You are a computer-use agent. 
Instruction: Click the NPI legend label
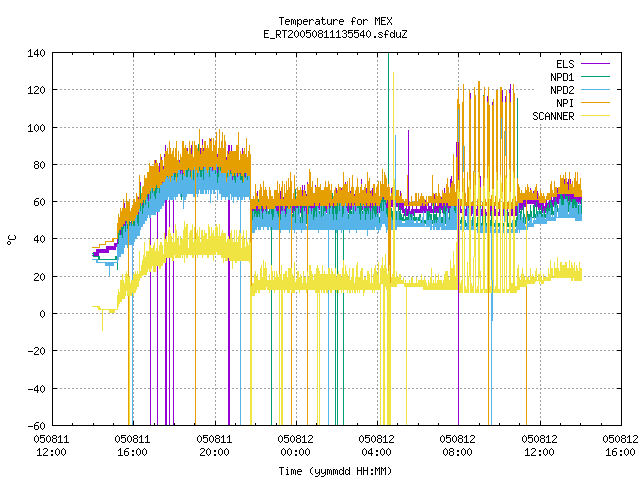[565, 103]
